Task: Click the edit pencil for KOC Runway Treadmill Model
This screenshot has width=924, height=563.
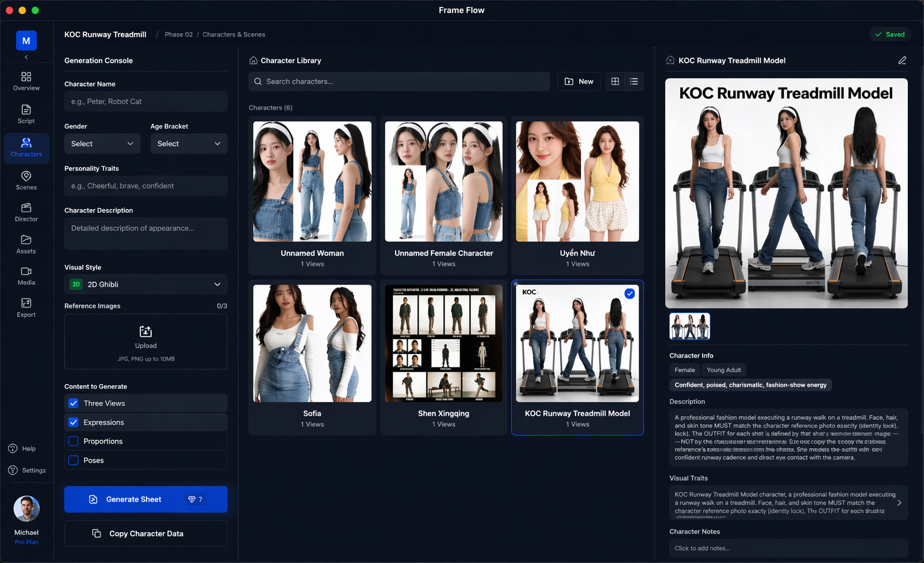Action: click(902, 60)
